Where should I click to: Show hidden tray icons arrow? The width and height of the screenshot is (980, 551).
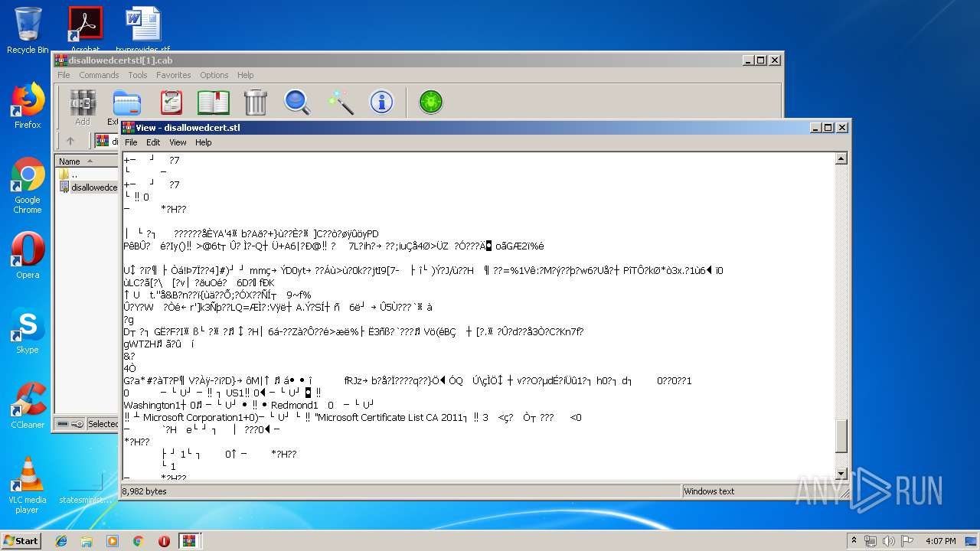[x=854, y=541]
